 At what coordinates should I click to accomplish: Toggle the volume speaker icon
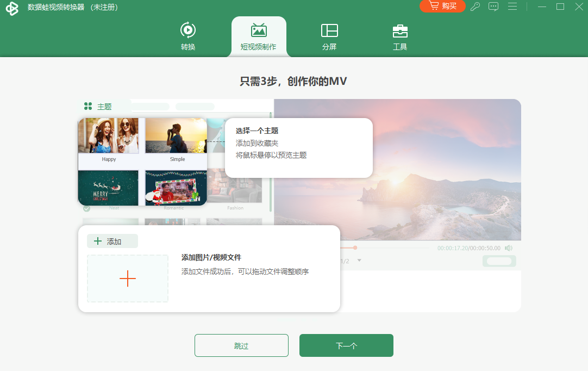click(509, 248)
